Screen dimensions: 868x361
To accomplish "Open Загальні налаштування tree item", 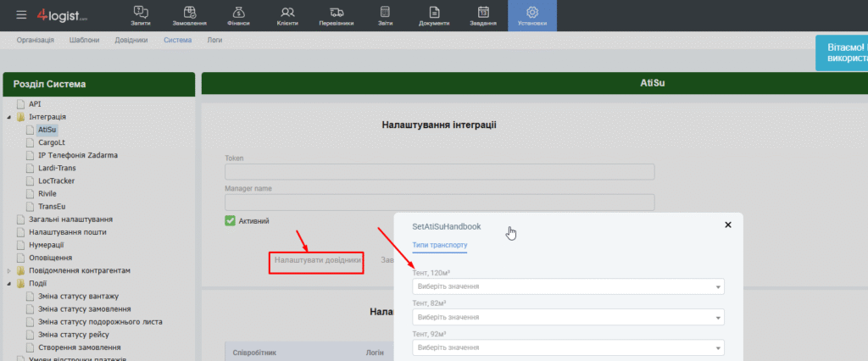I will (x=71, y=219).
